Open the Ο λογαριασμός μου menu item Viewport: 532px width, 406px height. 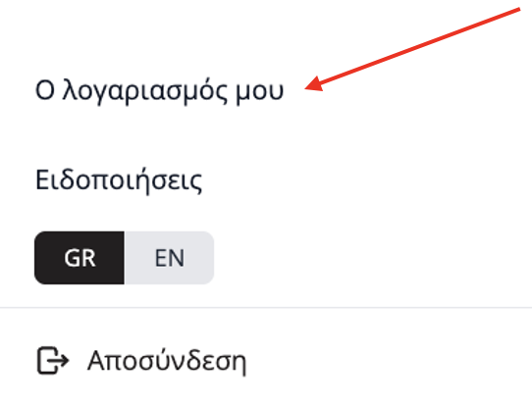point(159,90)
